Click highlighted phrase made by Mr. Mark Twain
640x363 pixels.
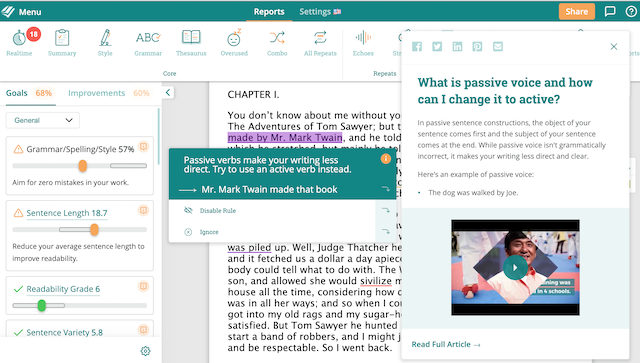point(285,138)
